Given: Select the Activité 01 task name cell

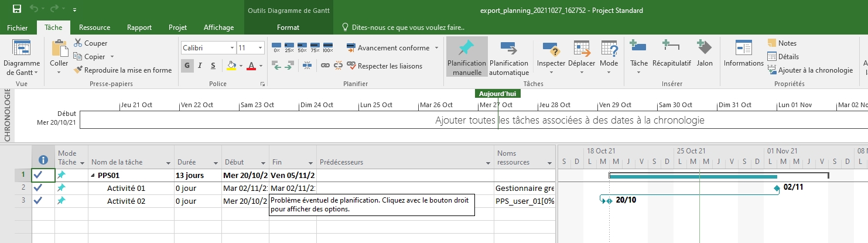Looking at the screenshot, I should click(x=126, y=188).
